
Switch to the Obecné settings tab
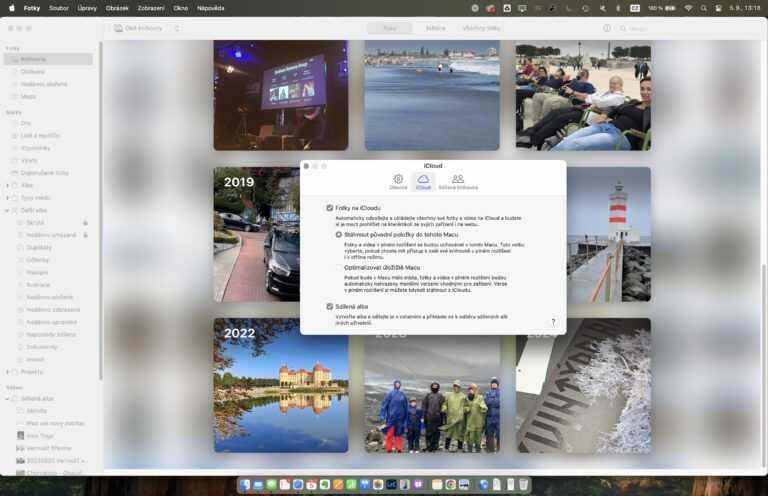398,182
